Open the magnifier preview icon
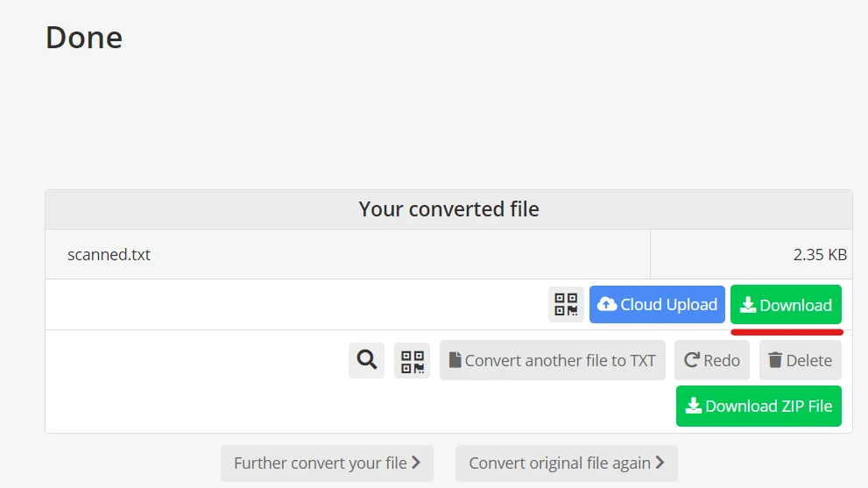The image size is (868, 488). [366, 360]
